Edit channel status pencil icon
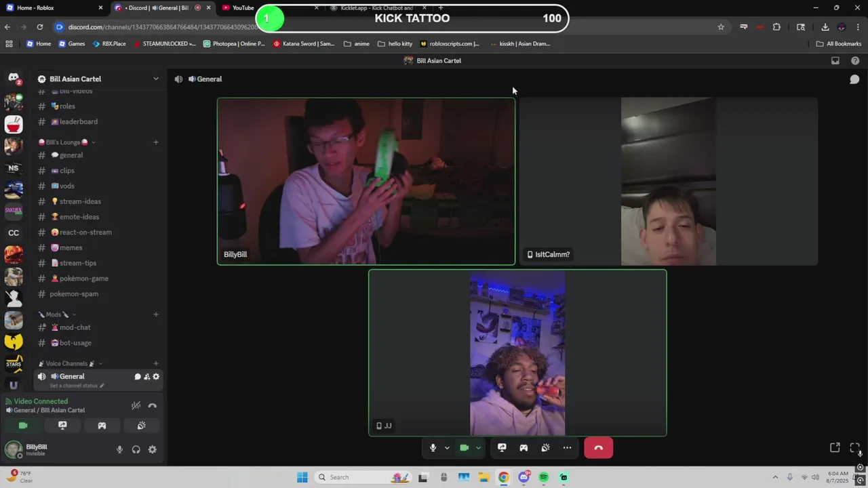The image size is (868, 488). tap(102, 386)
